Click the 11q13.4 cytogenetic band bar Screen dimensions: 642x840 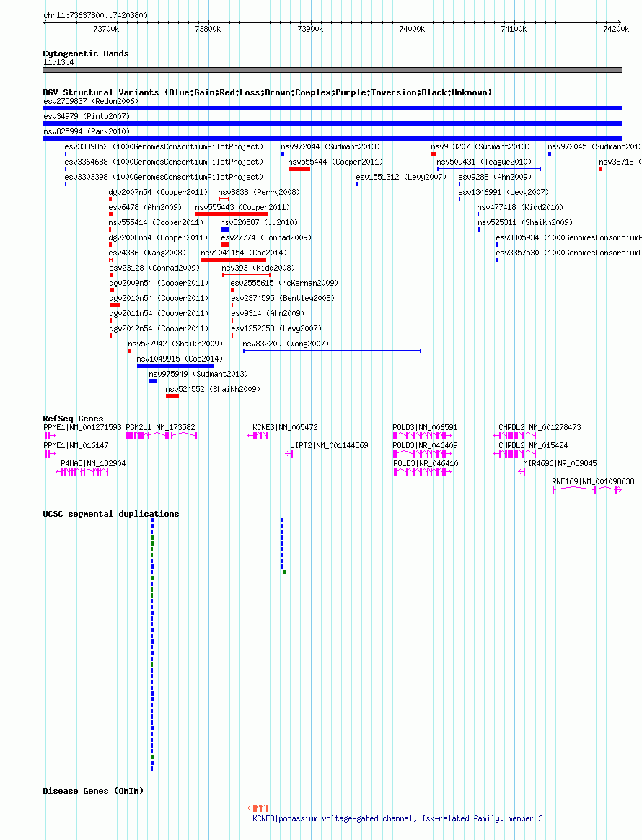point(332,70)
